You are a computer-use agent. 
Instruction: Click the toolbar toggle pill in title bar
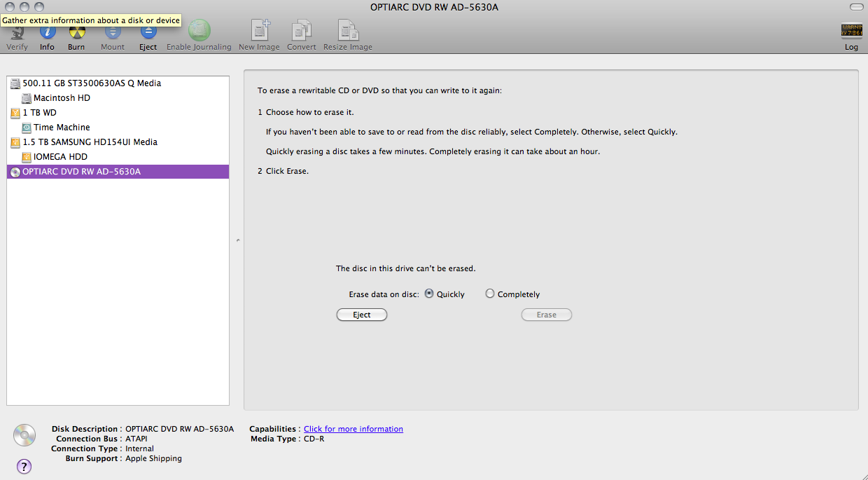pos(856,6)
